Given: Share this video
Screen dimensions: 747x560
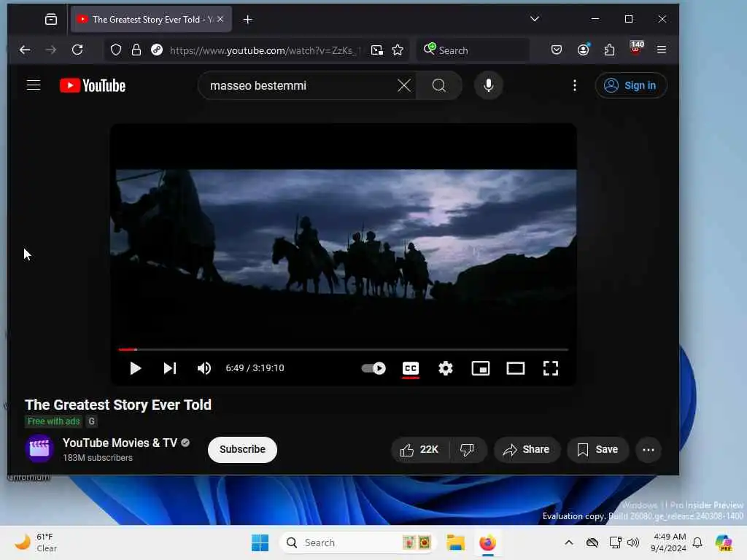Looking at the screenshot, I should click(527, 449).
